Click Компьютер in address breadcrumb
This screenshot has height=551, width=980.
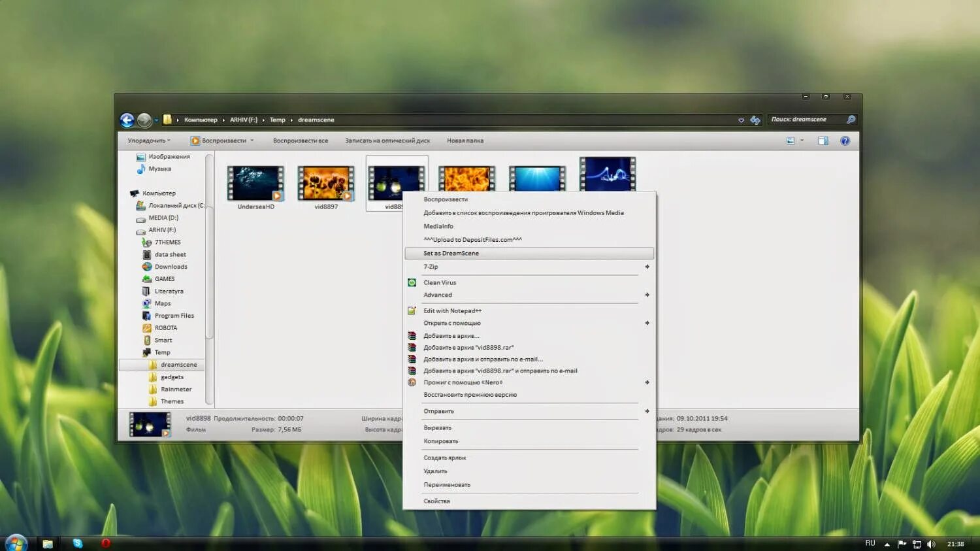click(x=201, y=120)
